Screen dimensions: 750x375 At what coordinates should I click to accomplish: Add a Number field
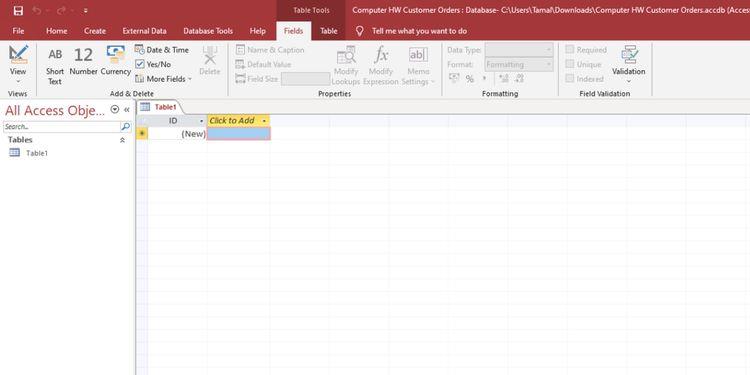(83, 61)
